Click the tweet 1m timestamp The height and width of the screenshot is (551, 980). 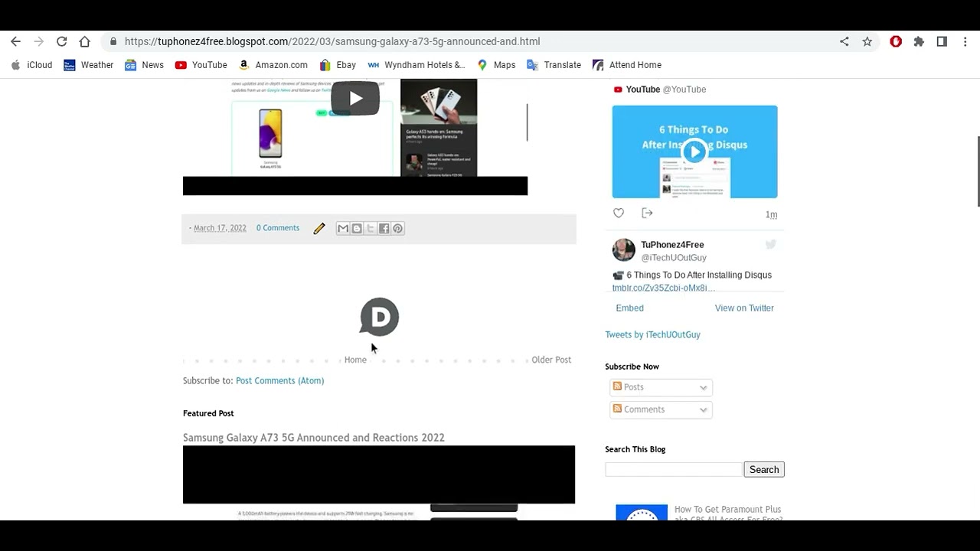pos(771,215)
